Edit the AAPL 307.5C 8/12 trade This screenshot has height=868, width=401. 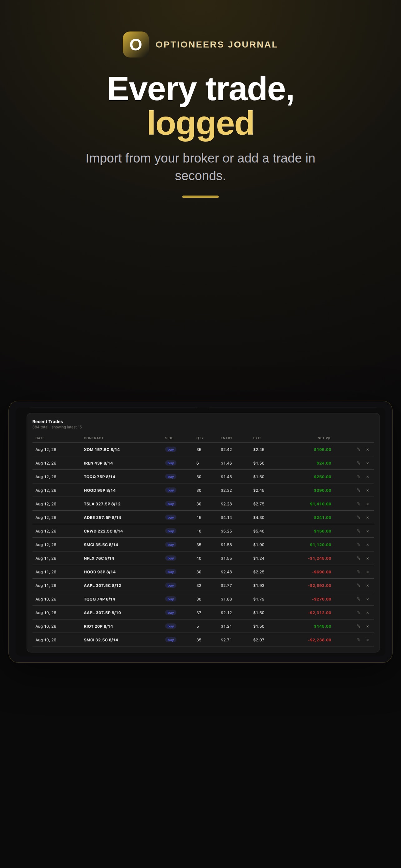coord(359,586)
